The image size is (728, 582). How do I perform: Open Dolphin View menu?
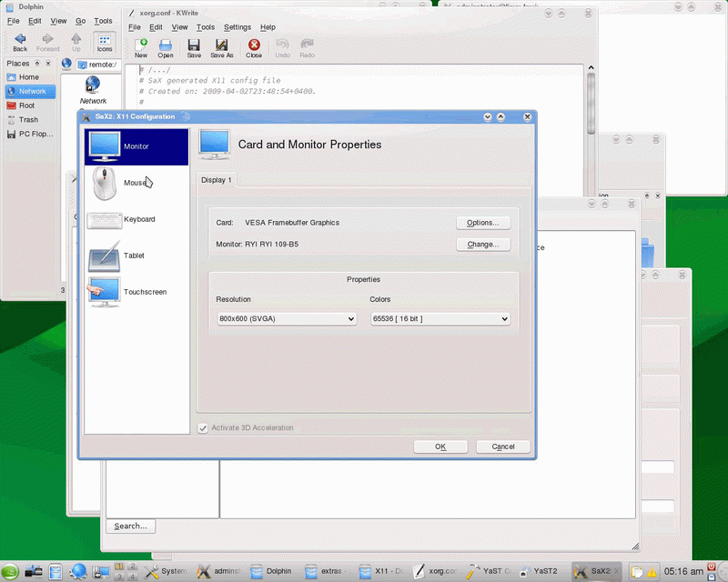[58, 21]
